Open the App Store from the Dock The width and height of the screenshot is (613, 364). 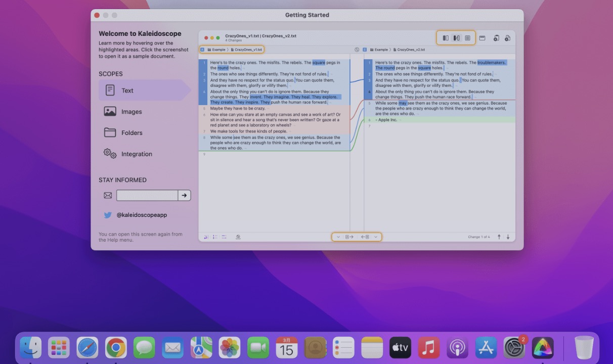pyautogui.click(x=486, y=348)
